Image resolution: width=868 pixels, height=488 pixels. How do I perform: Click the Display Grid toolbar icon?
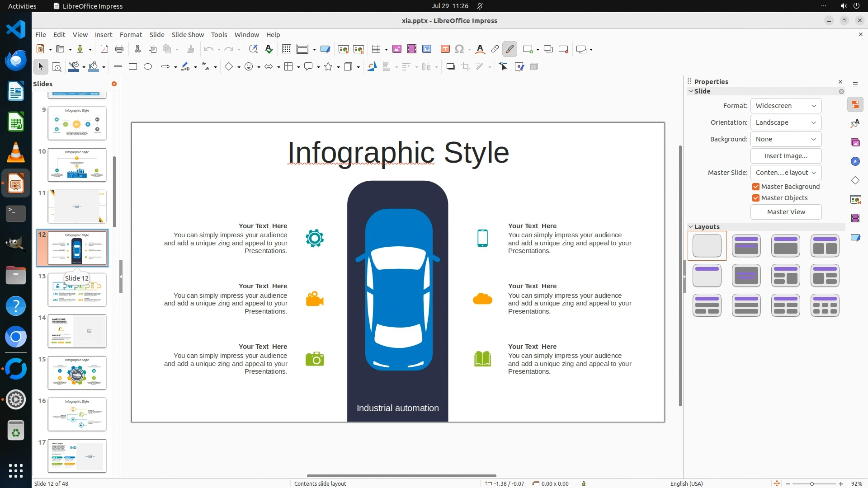coord(286,49)
